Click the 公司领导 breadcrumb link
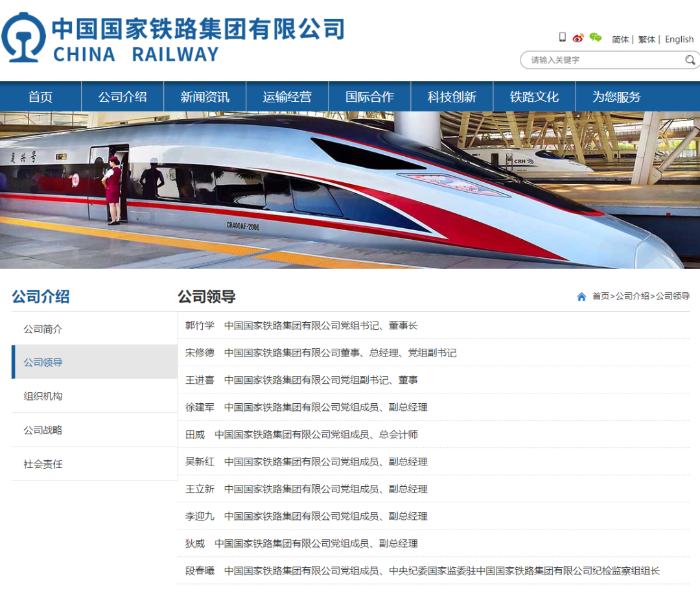Image resolution: width=700 pixels, height=597 pixels. pyautogui.click(x=672, y=296)
